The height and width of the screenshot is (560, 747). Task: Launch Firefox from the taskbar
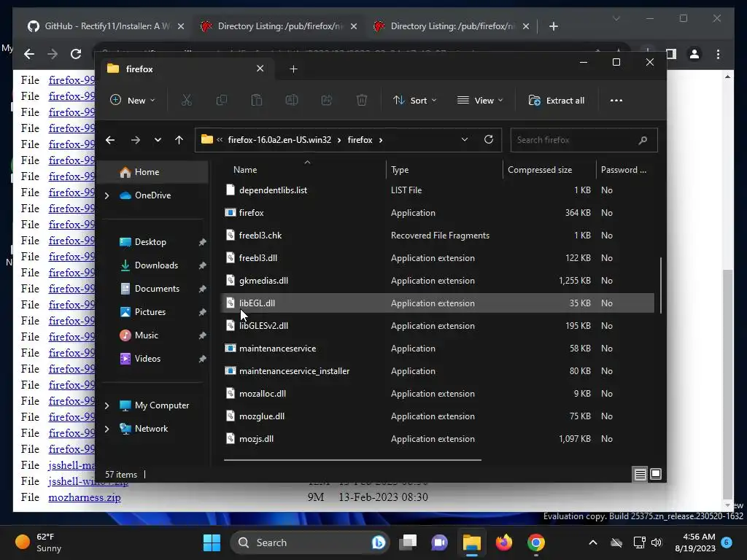point(503,542)
